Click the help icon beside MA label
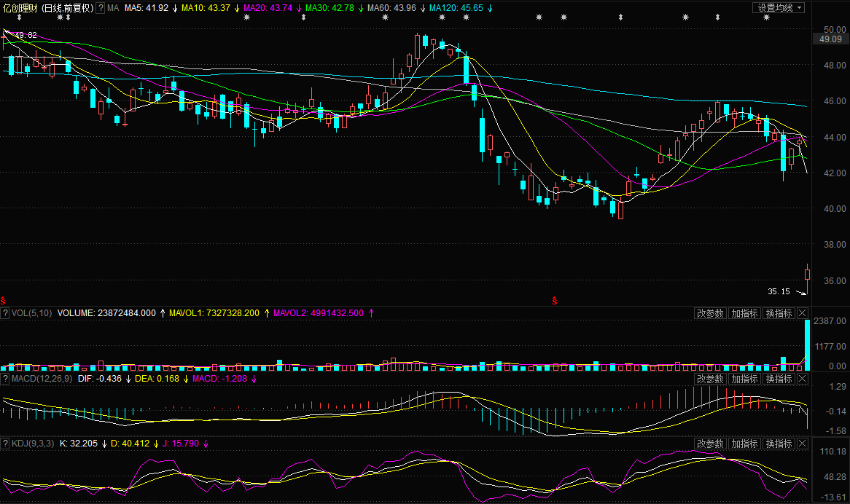Viewport: 850px width, 504px height. click(101, 8)
